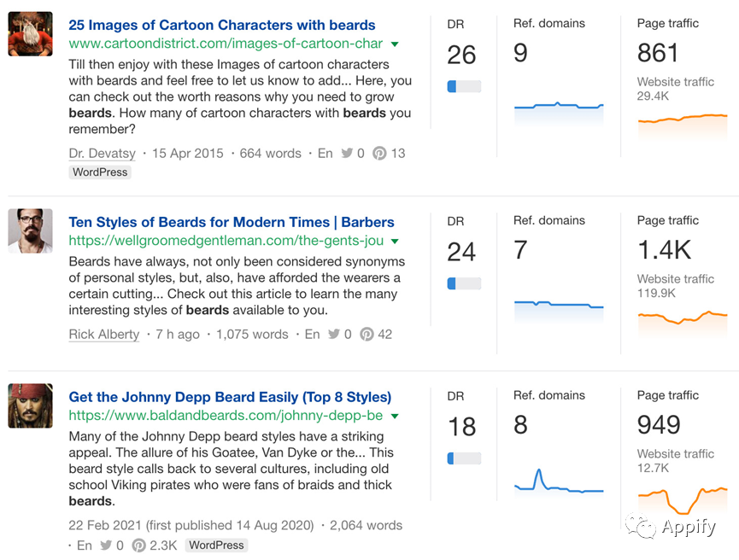Click Ref. domains chart for Ten Styles result
This screenshot has height=560, width=739.
click(559, 311)
